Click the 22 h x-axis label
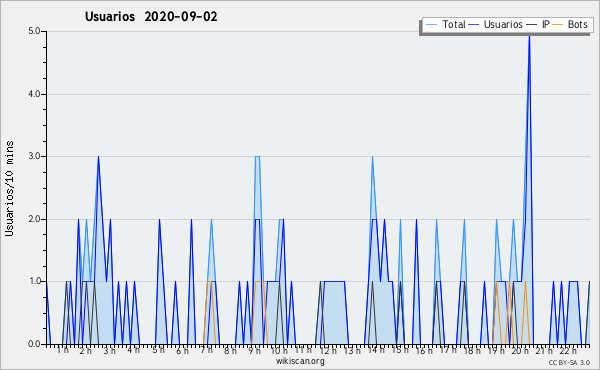The width and height of the screenshot is (600, 370). (568, 350)
